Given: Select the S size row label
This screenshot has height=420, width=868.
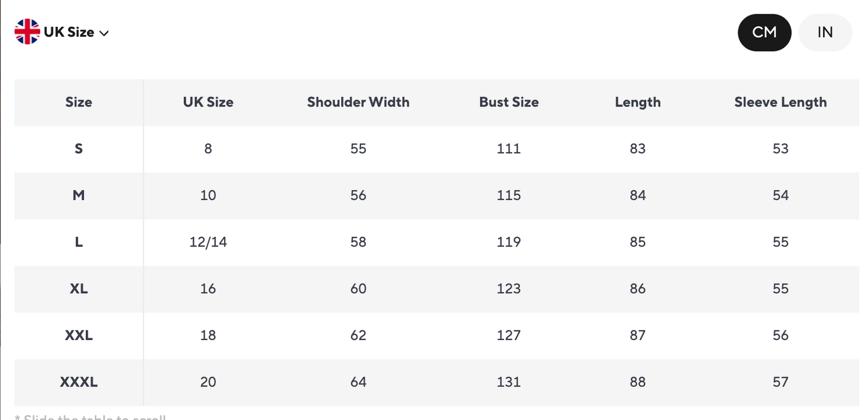Looking at the screenshot, I should (79, 148).
